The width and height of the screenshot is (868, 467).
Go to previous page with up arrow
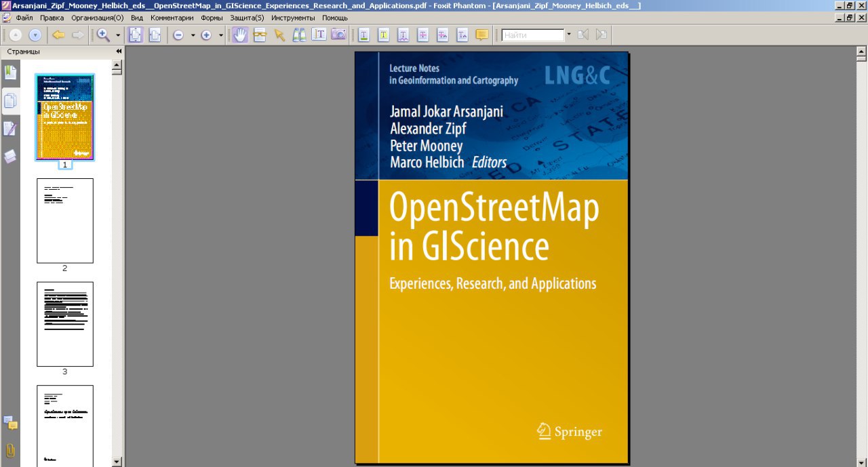coord(15,35)
